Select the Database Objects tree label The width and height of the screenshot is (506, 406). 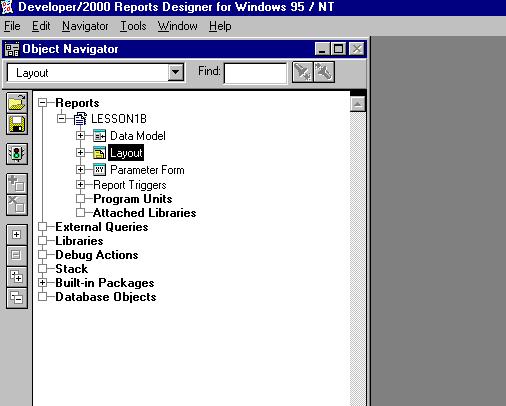(x=106, y=297)
